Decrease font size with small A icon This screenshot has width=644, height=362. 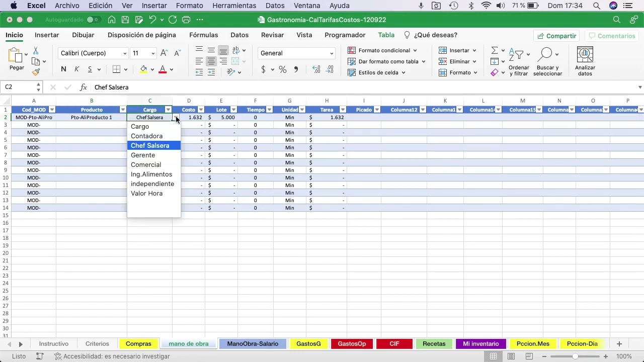[177, 53]
